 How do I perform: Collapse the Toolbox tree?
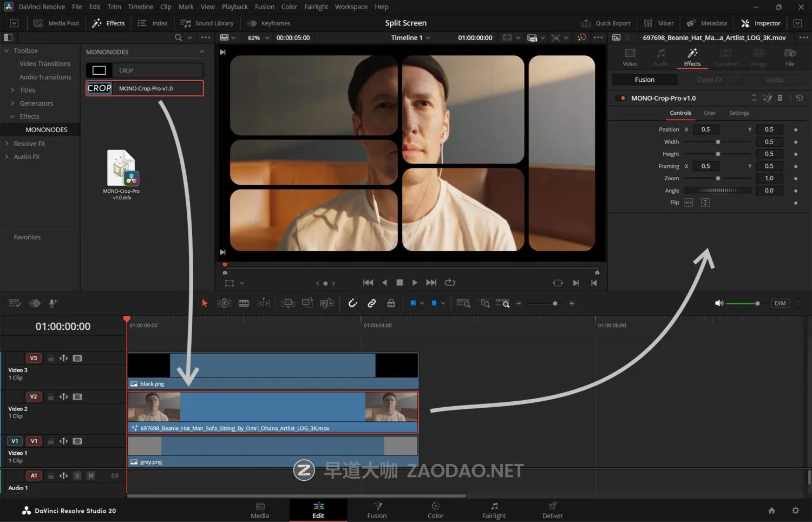click(x=6, y=50)
